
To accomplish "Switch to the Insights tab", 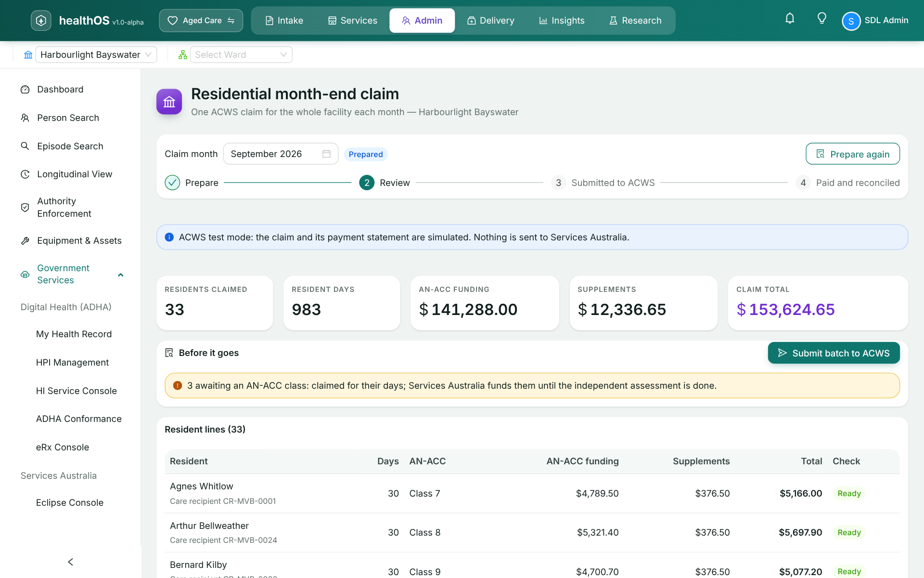I will click(x=562, y=21).
